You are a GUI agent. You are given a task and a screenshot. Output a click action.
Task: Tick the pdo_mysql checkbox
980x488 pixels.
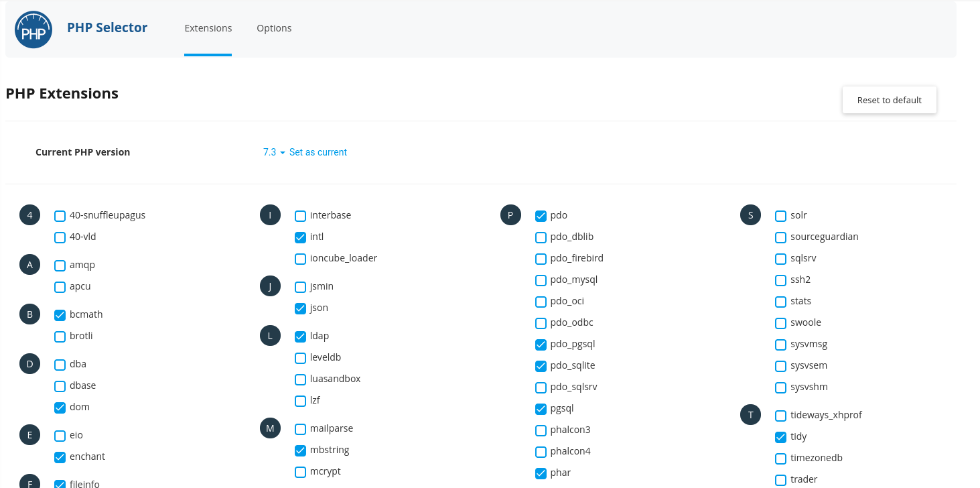click(x=541, y=280)
